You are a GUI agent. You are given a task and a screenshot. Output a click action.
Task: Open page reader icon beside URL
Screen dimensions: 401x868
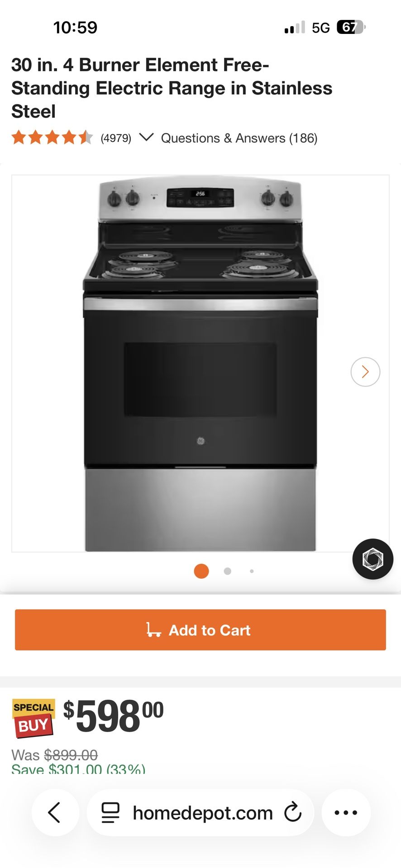[x=110, y=812]
